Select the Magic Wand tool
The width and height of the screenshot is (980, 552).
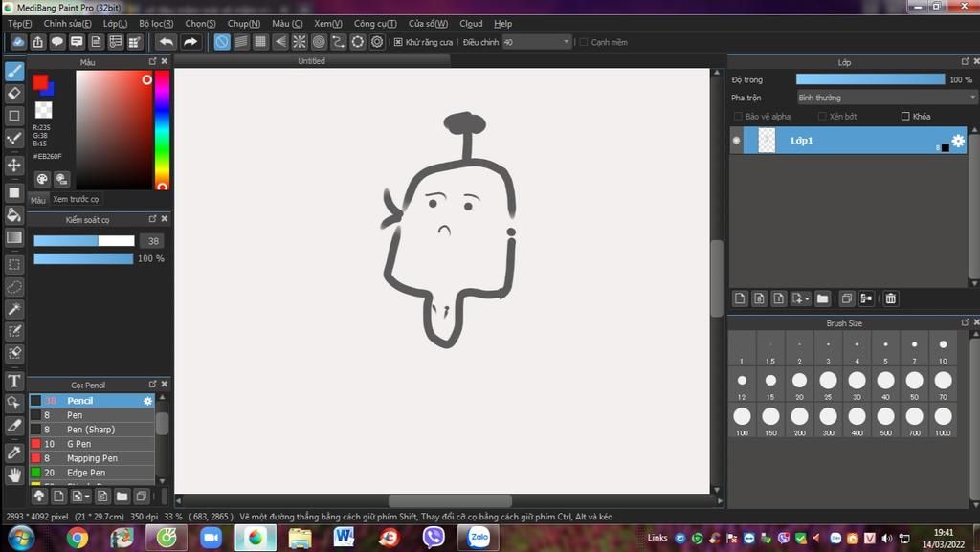pos(14,309)
